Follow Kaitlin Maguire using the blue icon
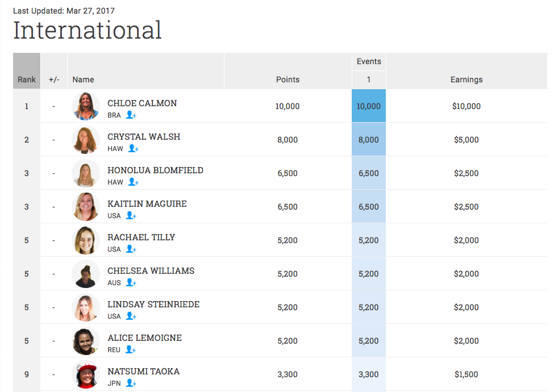The width and height of the screenshot is (558, 392). click(131, 216)
